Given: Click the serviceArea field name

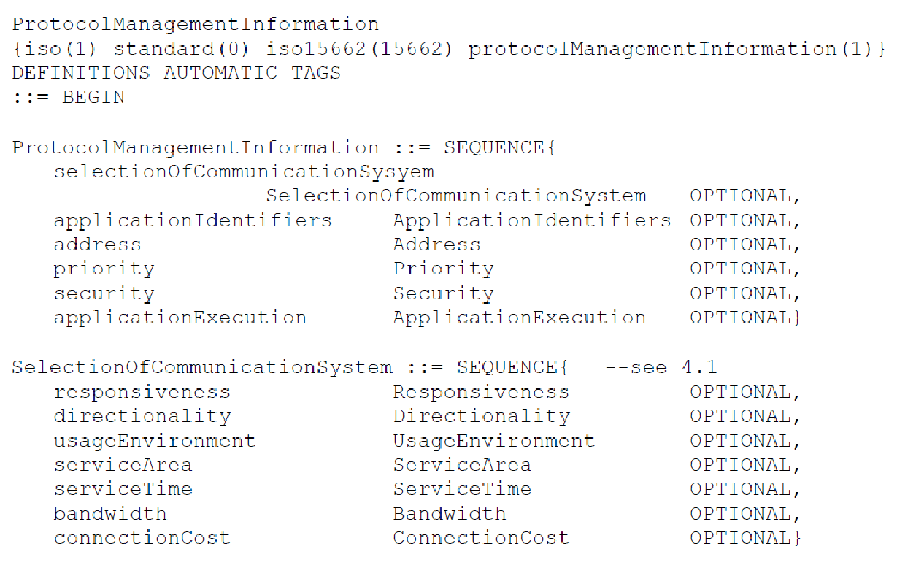Looking at the screenshot, I should click(x=123, y=465).
